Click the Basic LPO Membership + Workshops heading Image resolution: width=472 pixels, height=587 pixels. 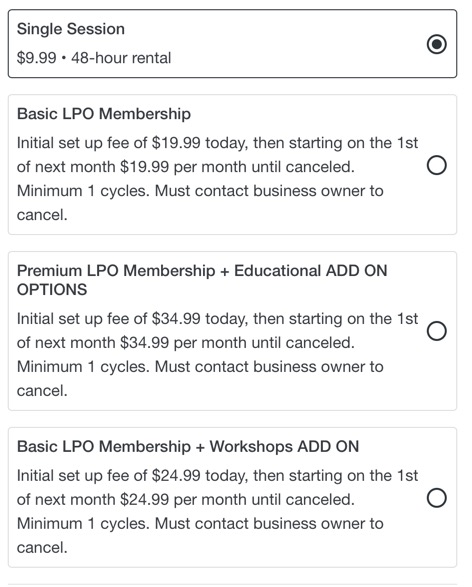[188, 447]
